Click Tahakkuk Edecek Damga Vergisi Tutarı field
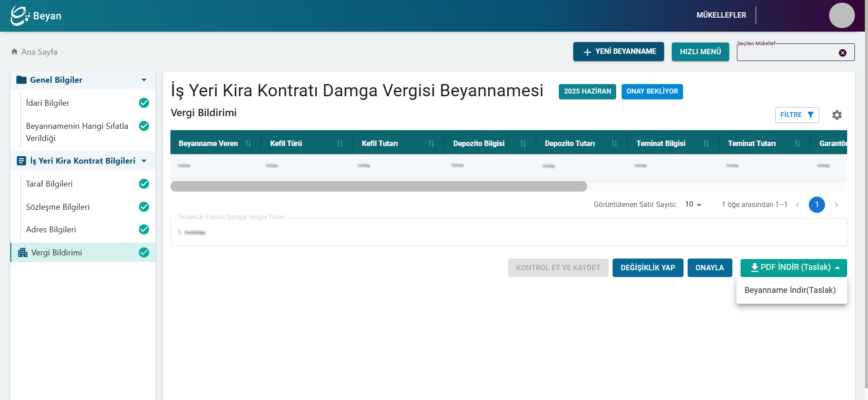Screen dimensions: 868x400 [509, 232]
